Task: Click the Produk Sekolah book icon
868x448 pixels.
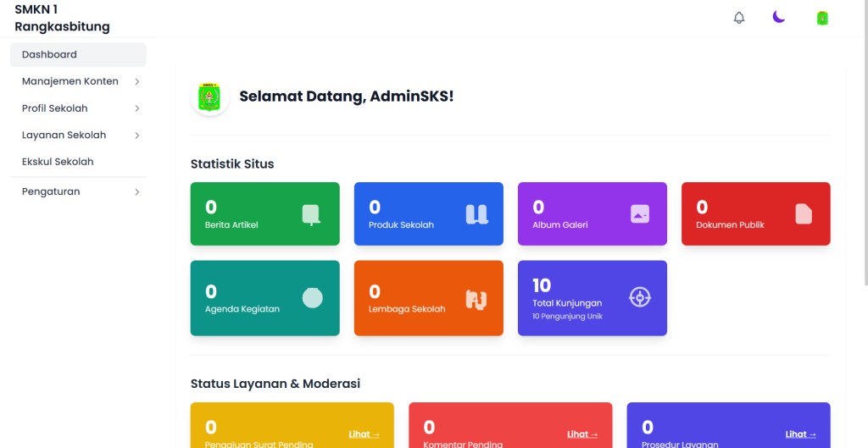Action: pyautogui.click(x=477, y=214)
